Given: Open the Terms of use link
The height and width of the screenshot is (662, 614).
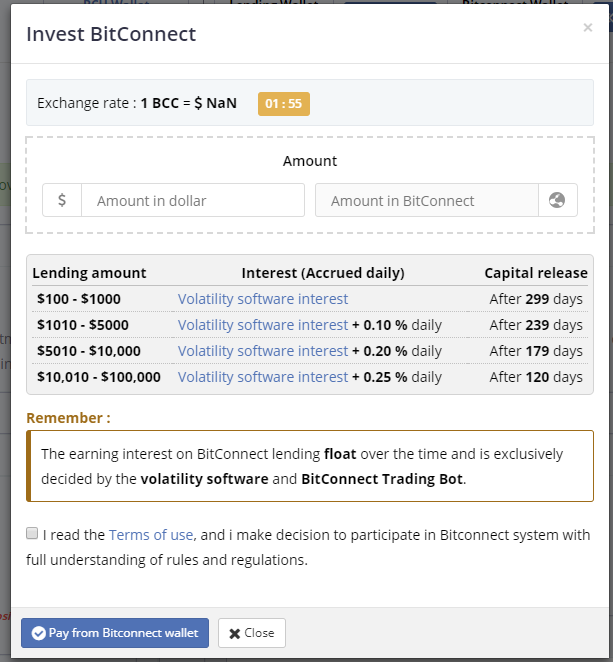Looking at the screenshot, I should pyautogui.click(x=151, y=535).
